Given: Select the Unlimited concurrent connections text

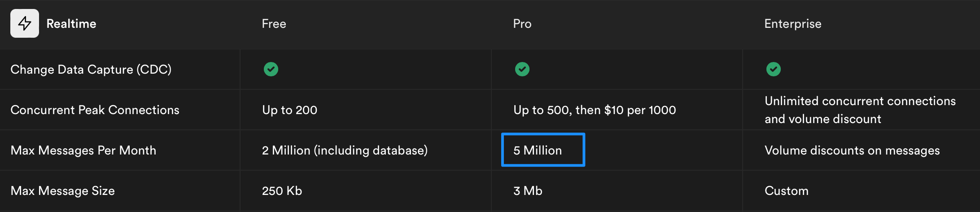Looking at the screenshot, I should [860, 110].
